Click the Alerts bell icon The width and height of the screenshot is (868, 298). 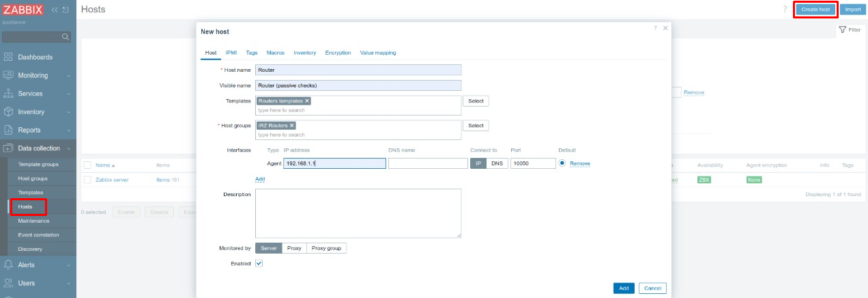point(8,265)
